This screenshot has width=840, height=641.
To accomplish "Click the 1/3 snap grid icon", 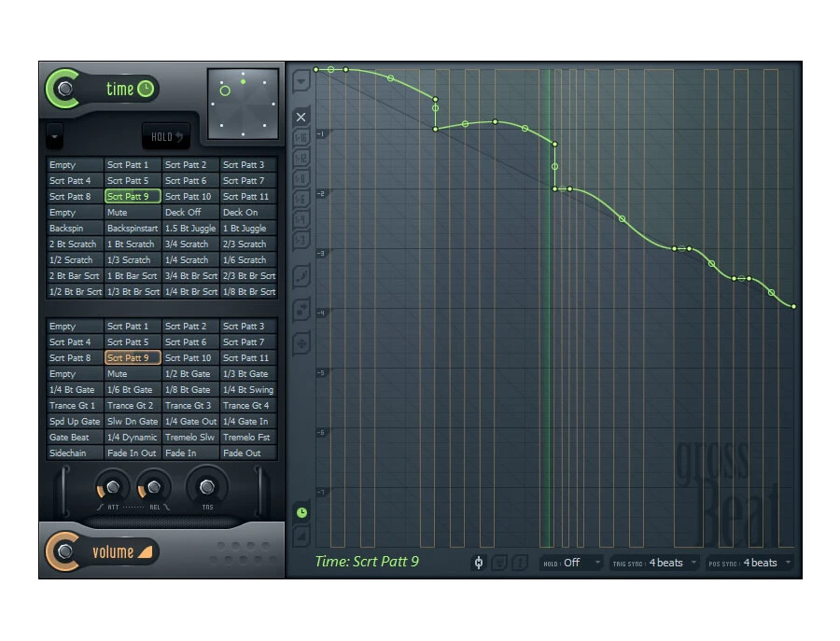I will pos(301,240).
